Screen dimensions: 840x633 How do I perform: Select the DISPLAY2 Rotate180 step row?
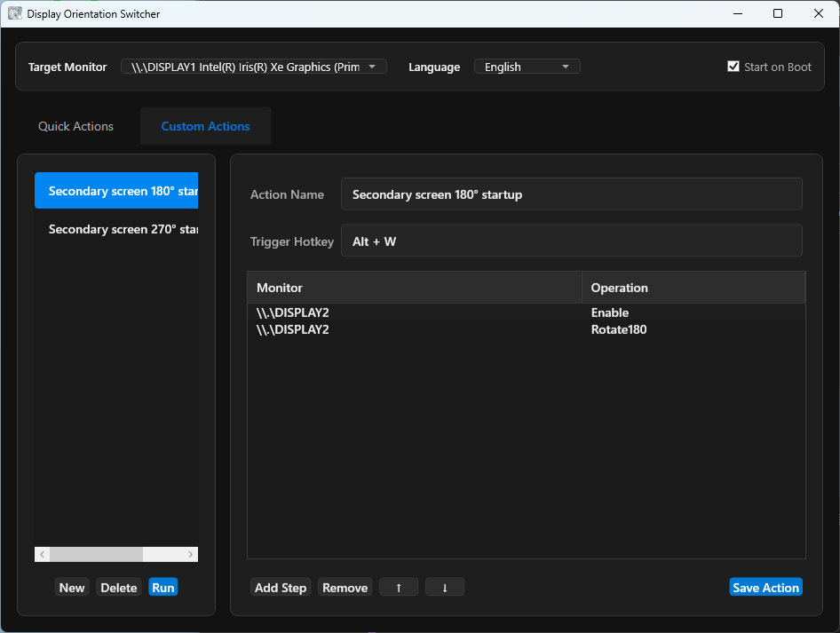coord(527,329)
